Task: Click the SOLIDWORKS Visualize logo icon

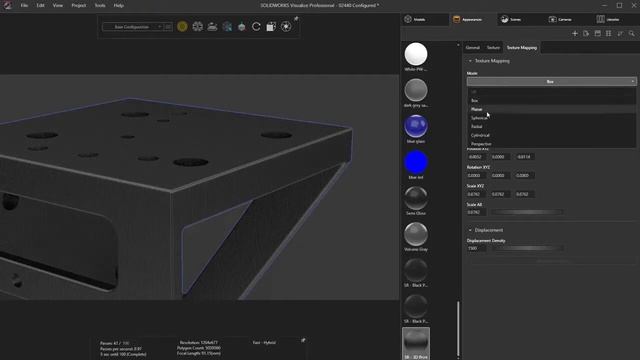Action: [8, 5]
